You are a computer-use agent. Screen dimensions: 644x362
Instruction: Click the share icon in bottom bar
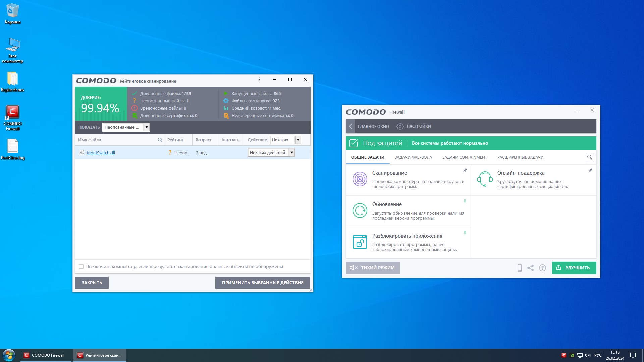point(530,268)
